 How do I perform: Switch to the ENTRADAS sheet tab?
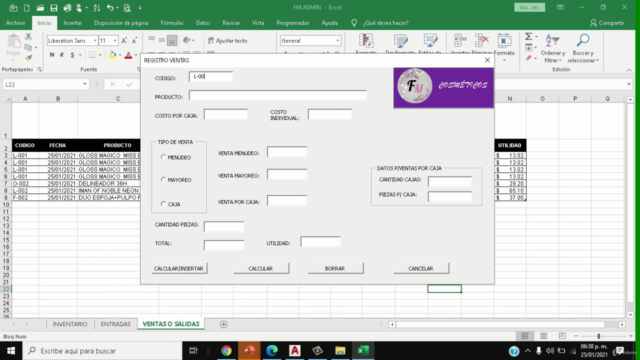(116, 324)
